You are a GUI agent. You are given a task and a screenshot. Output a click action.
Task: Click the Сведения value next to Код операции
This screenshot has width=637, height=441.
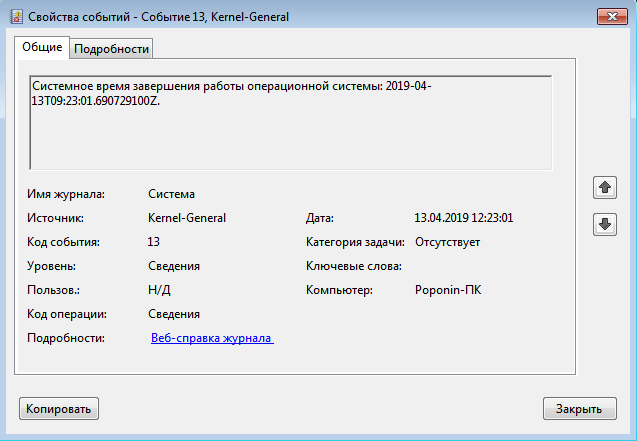(x=174, y=314)
